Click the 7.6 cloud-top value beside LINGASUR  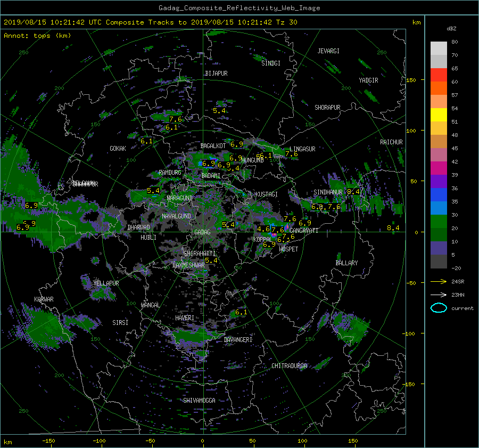tap(292, 154)
